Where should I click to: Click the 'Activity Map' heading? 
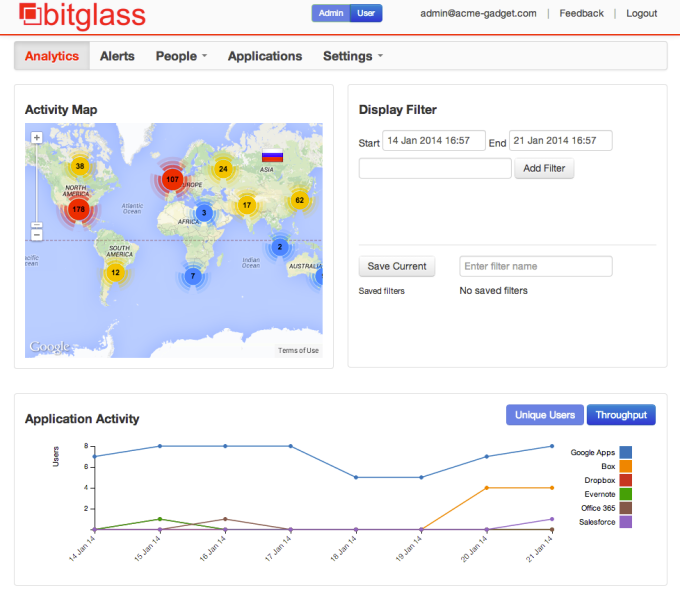pyautogui.click(x=61, y=110)
